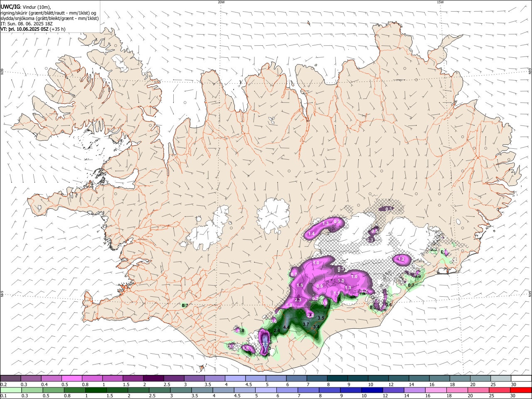Select the darkest purple 2 swatch, upper row
The width and height of the screenshot is (532, 399).
click(153, 378)
